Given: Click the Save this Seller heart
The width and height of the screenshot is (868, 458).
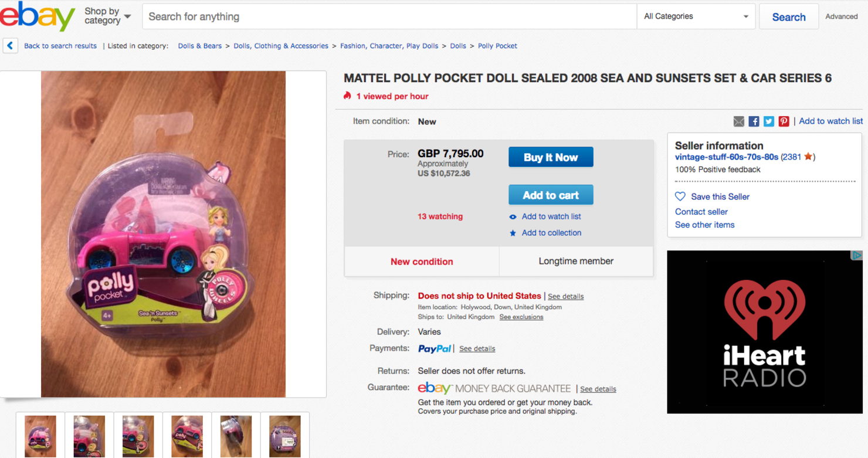Looking at the screenshot, I should pyautogui.click(x=680, y=196).
